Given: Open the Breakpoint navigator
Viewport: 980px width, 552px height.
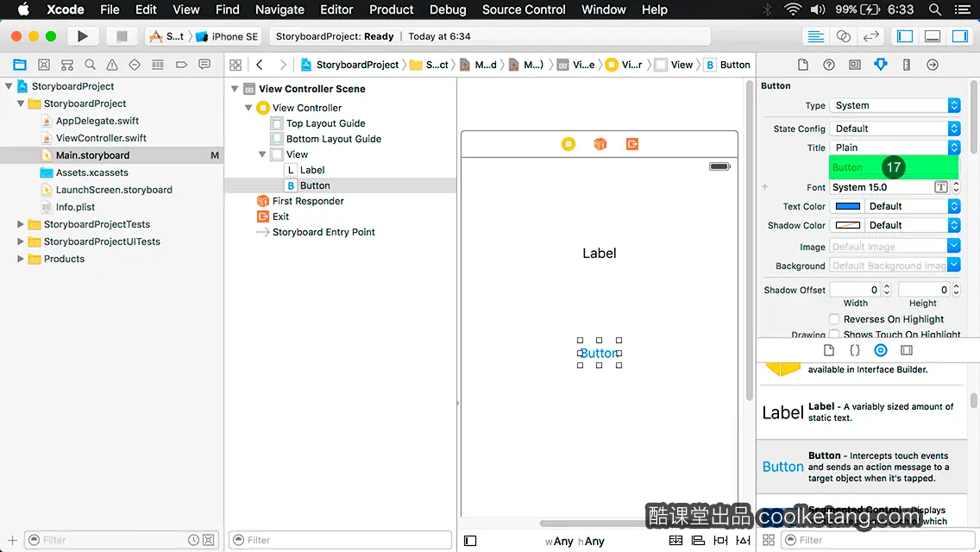Looking at the screenshot, I should pos(181,65).
